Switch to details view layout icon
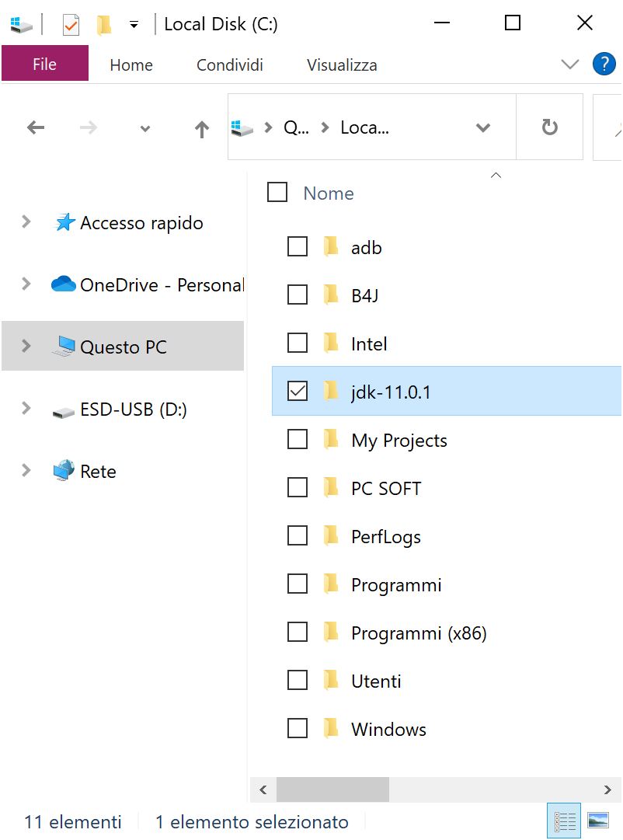Screen dimensions: 623x840 [565, 821]
